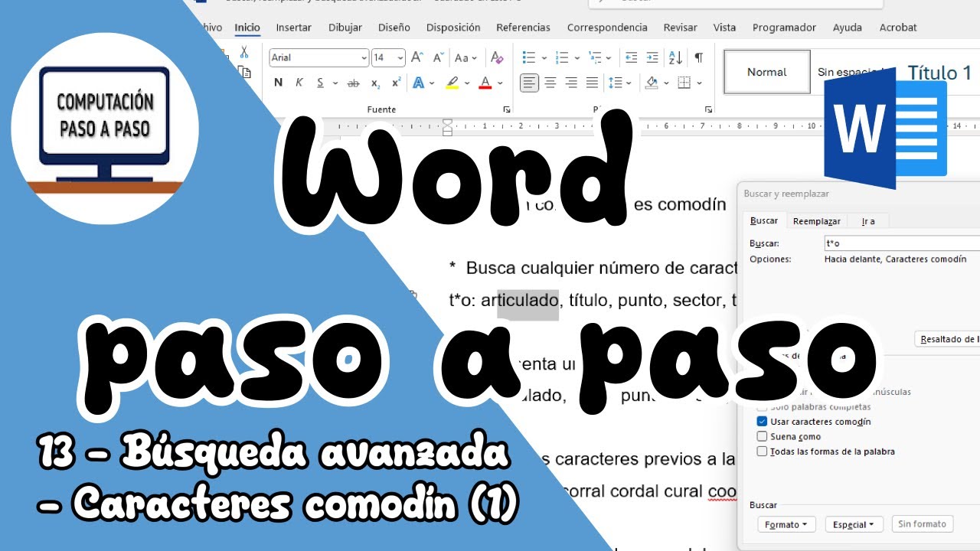This screenshot has width=980, height=551.
Task: Select the Diseño ribbon tab
Action: pyautogui.click(x=394, y=28)
